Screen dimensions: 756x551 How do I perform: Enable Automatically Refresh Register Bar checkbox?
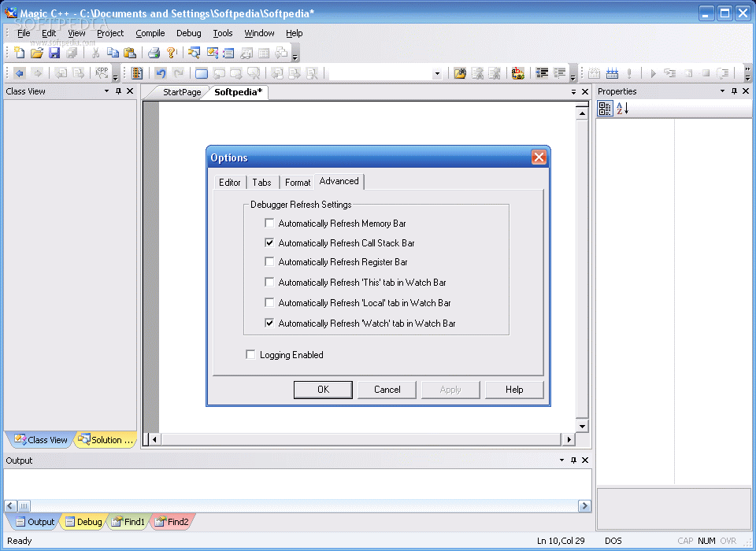(x=269, y=262)
